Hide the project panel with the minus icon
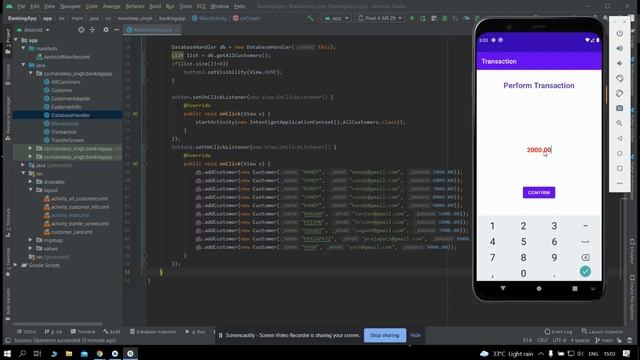Screen dimensions: 640x360 (x=117, y=30)
